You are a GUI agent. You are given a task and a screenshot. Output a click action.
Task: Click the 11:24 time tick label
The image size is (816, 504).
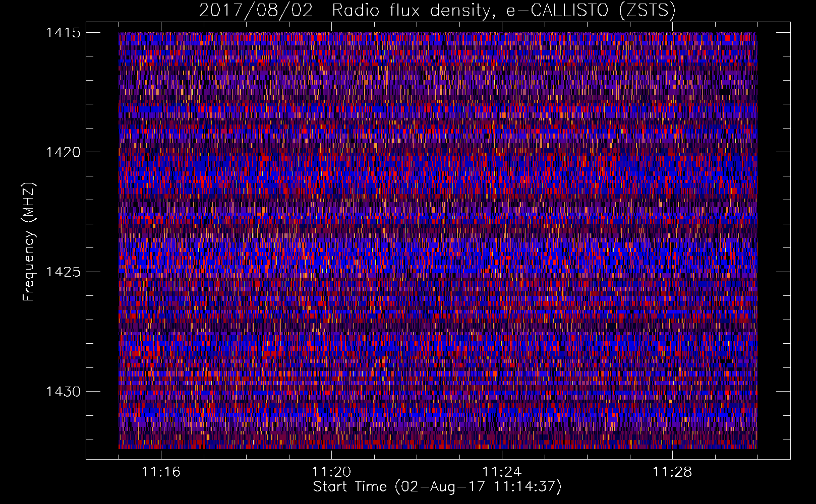[502, 472]
